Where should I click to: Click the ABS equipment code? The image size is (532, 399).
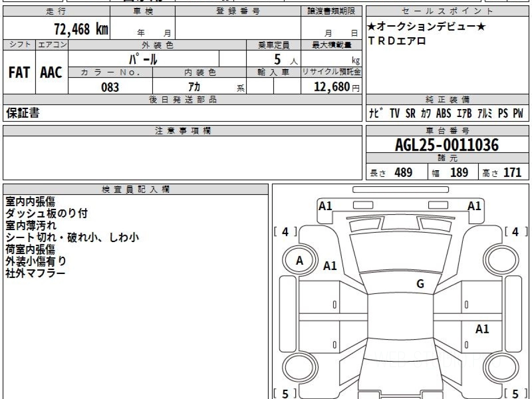pyautogui.click(x=444, y=113)
